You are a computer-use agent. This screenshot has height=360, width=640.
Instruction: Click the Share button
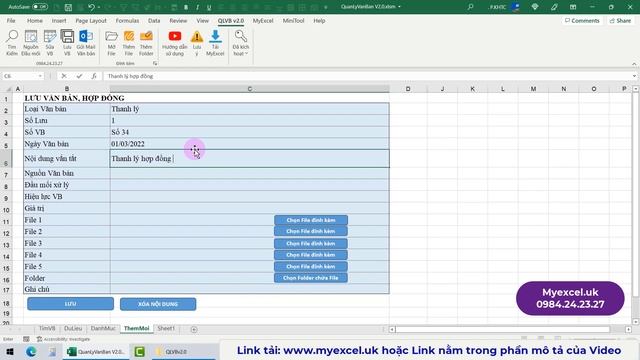coord(620,20)
